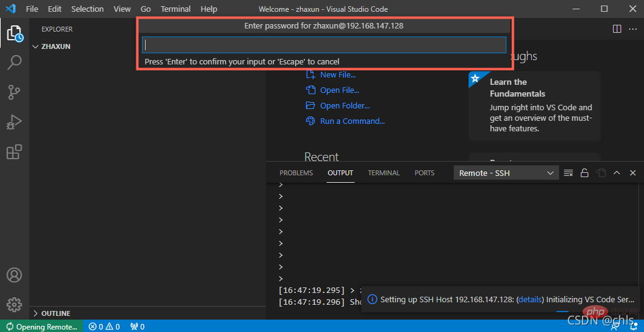Clear the output panel
Screen dimensions: 644x332
(x=568, y=173)
